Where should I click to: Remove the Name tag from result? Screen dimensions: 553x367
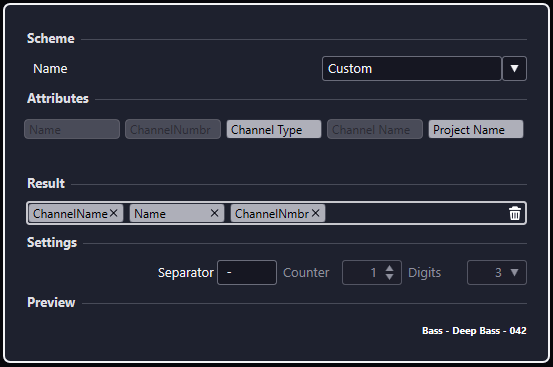pyautogui.click(x=214, y=213)
